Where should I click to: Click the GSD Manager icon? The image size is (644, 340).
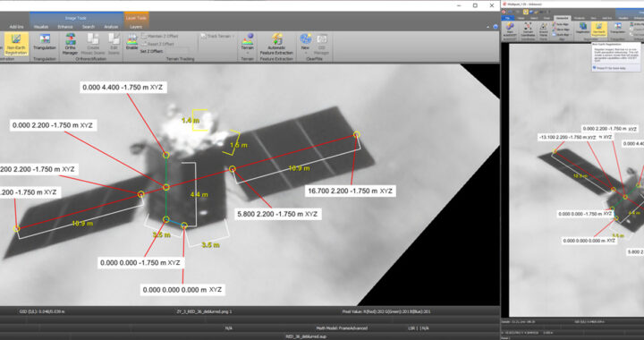point(321,45)
